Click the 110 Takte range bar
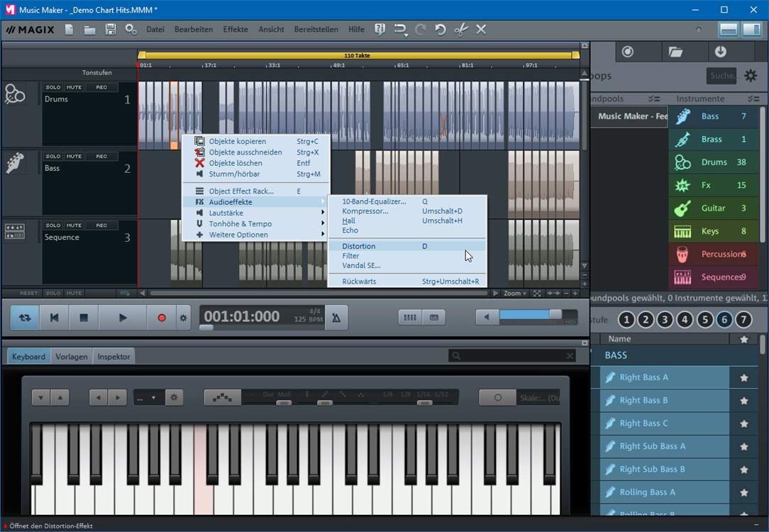The image size is (769, 532). (358, 55)
